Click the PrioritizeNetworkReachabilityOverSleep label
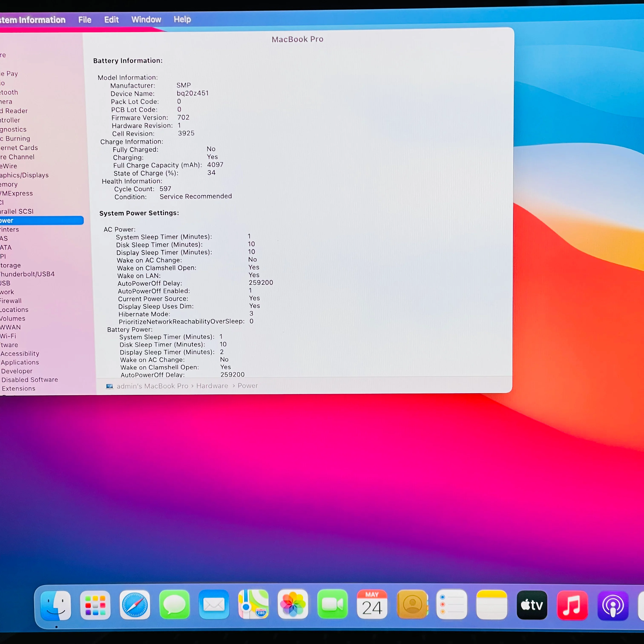The height and width of the screenshot is (644, 644). (x=182, y=321)
